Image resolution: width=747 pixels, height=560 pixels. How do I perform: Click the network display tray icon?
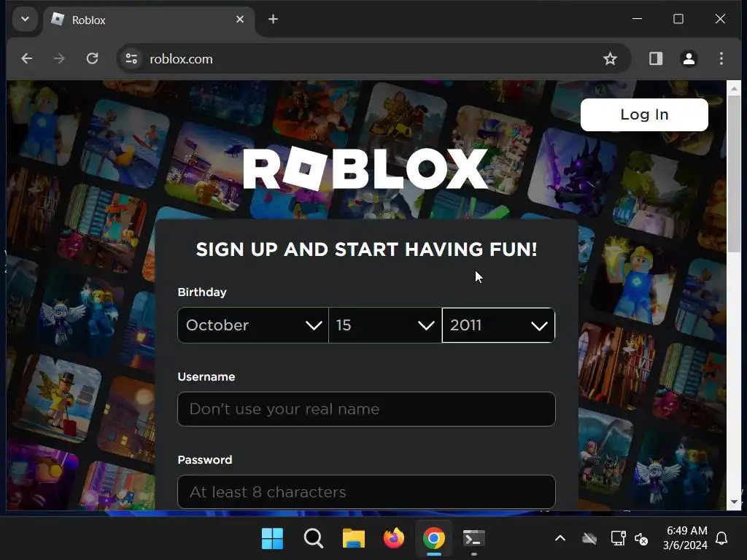[x=618, y=539]
